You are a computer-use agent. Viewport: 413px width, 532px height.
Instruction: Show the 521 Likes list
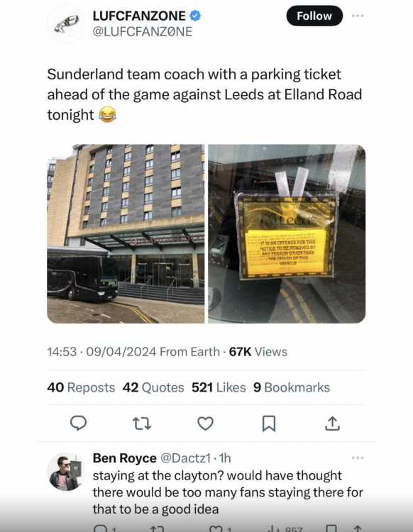pyautogui.click(x=219, y=387)
